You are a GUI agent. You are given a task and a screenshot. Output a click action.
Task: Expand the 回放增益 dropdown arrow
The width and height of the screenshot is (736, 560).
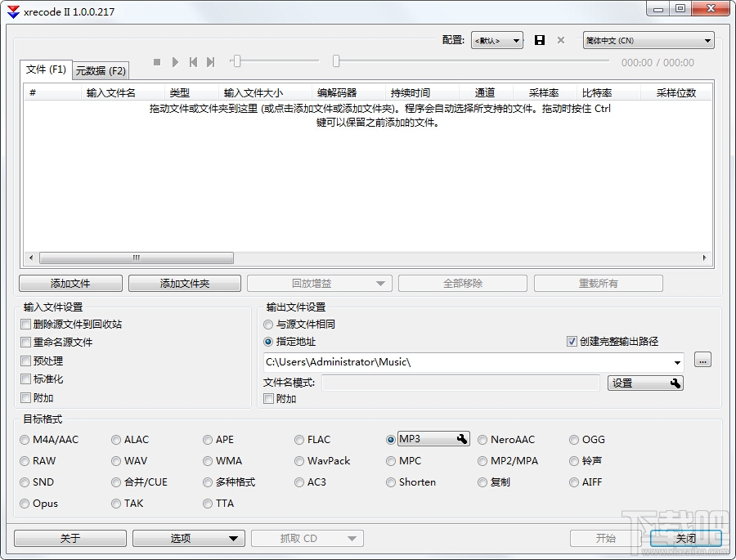pyautogui.click(x=379, y=283)
